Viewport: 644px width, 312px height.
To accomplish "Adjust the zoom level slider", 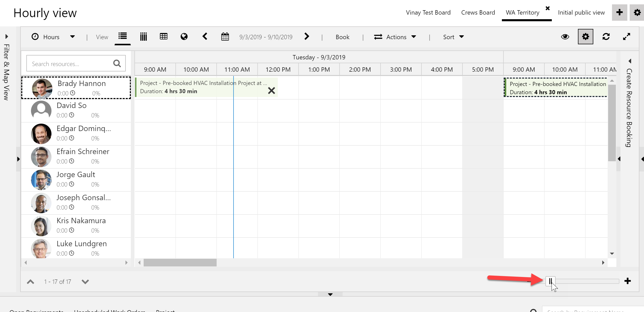I will 586,281.
